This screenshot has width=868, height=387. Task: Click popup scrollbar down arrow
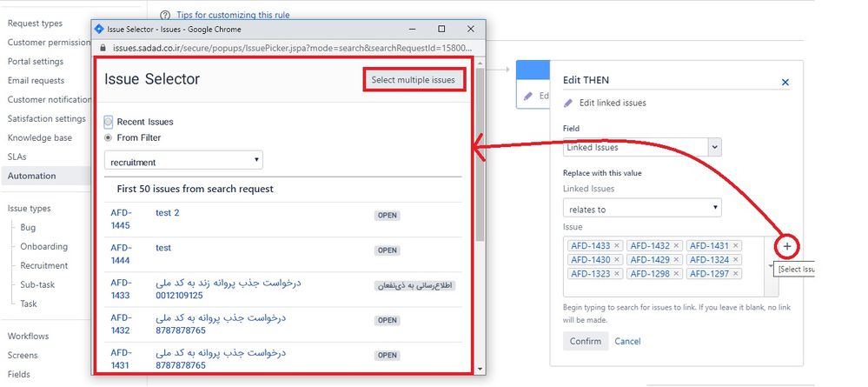coord(480,369)
